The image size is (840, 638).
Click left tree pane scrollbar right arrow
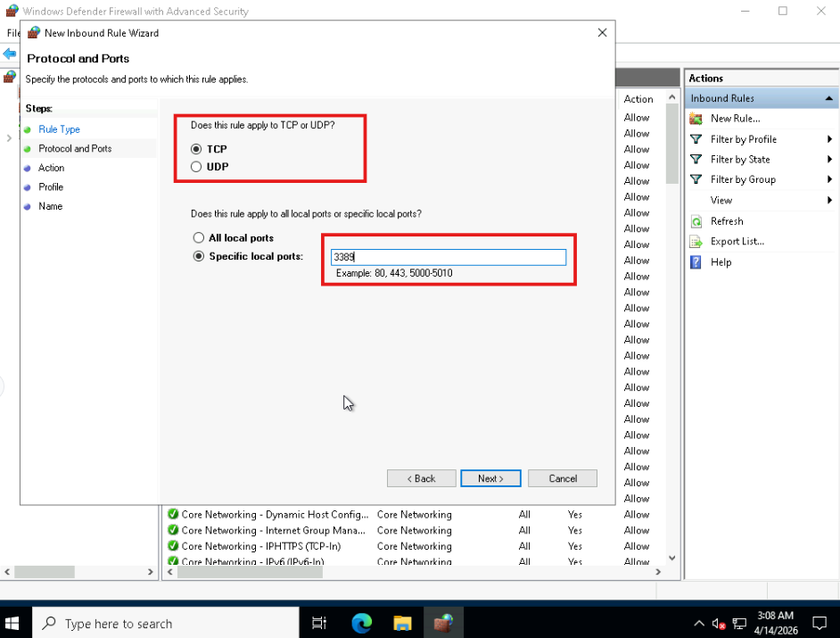[151, 572]
